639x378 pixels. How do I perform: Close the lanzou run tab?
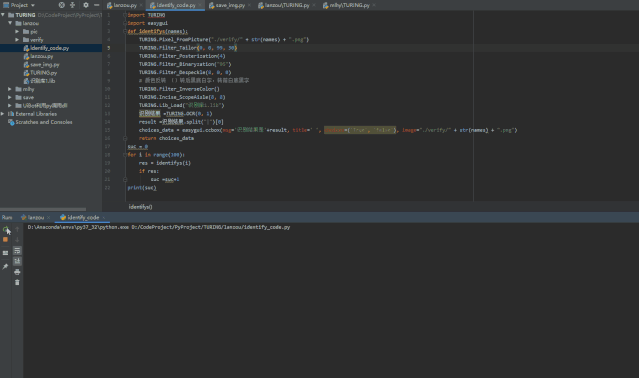click(x=48, y=217)
